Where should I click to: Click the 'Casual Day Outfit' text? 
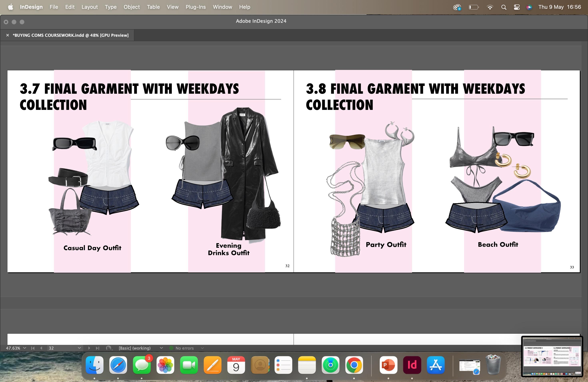coord(92,248)
